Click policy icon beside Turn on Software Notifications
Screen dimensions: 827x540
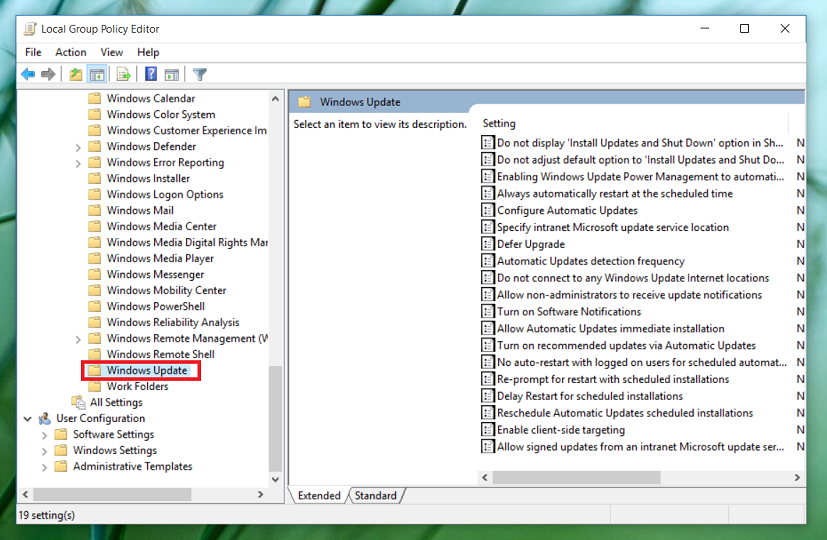(488, 312)
